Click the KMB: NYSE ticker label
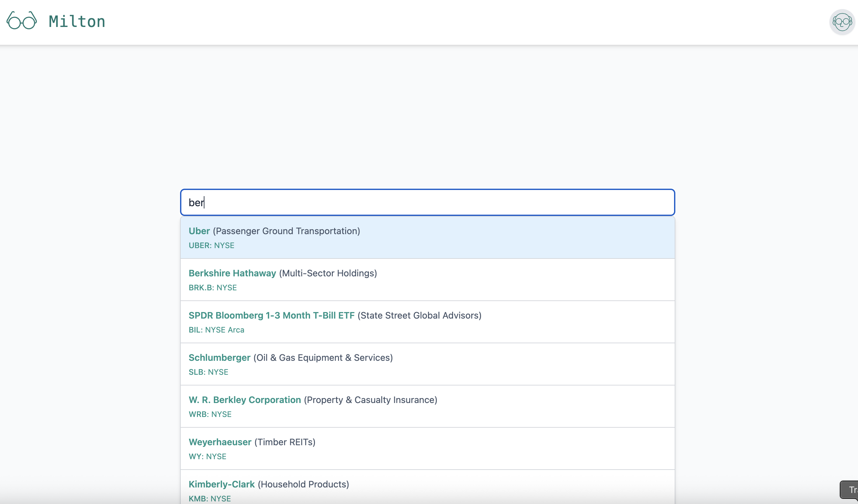This screenshot has height=504, width=858. click(x=210, y=498)
